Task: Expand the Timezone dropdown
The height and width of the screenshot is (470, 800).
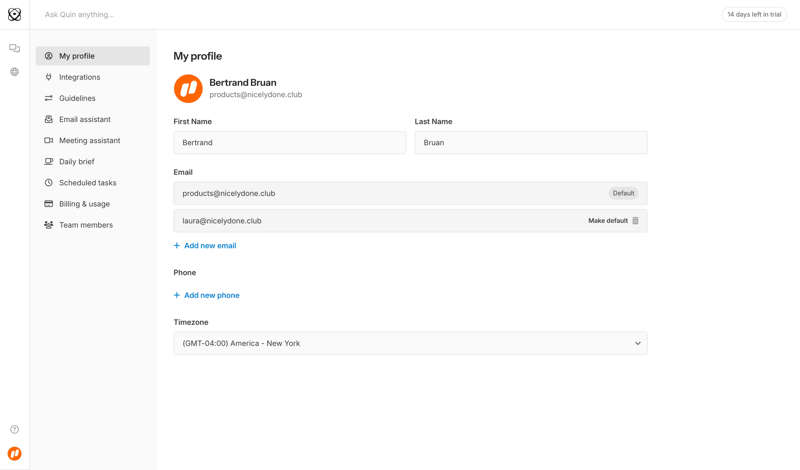Action: click(x=410, y=343)
